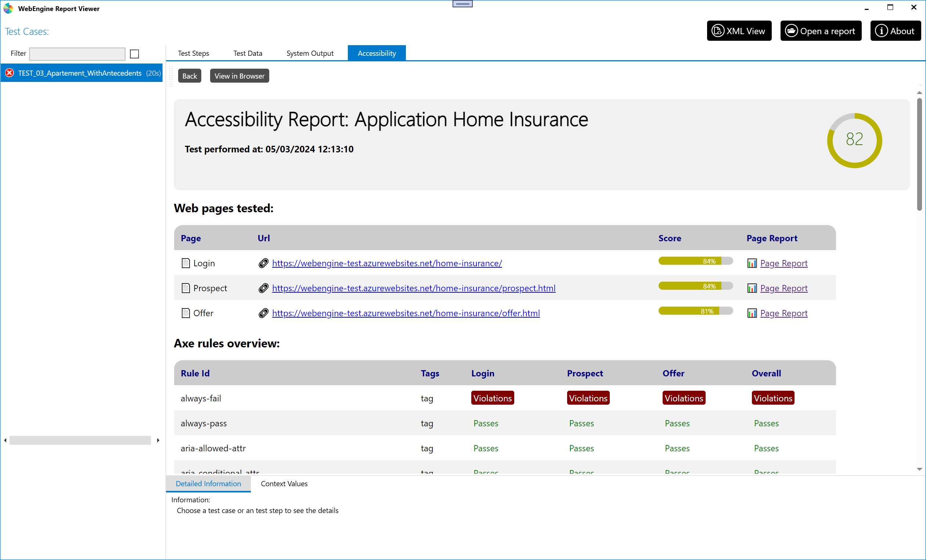
Task: Click chart icon for Prospect Page Report
Action: (752, 288)
